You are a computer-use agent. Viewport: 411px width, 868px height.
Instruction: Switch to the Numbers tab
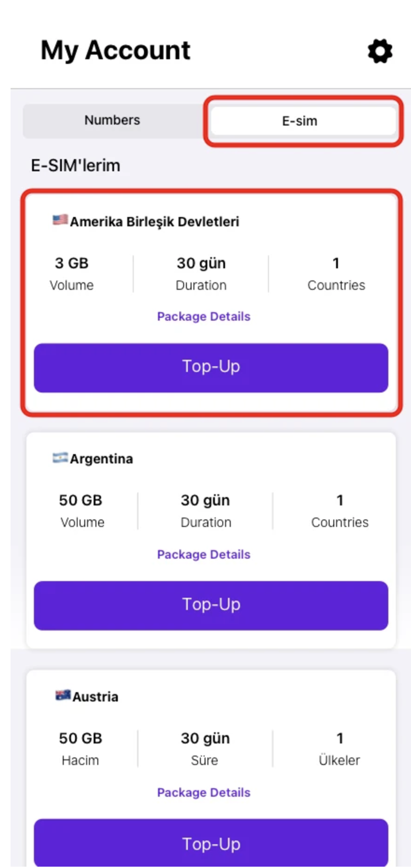click(112, 120)
